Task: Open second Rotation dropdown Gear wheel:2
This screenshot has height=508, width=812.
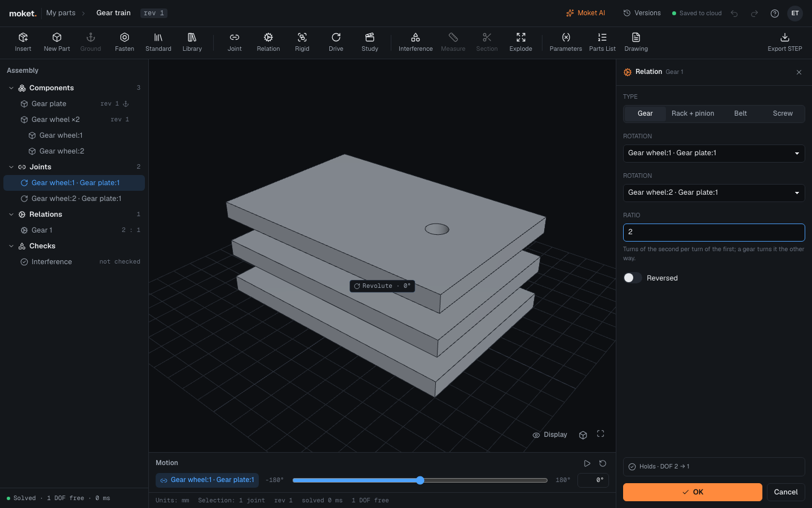Action: pyautogui.click(x=714, y=192)
